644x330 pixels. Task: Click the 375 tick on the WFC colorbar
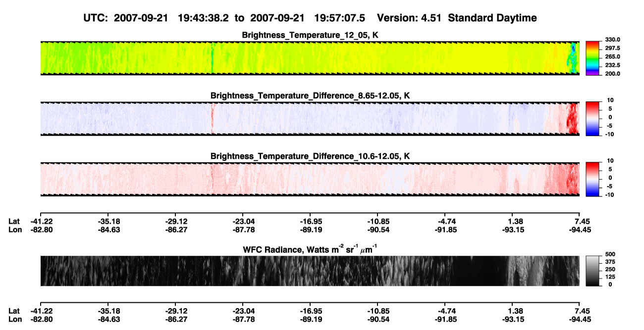(x=610, y=263)
